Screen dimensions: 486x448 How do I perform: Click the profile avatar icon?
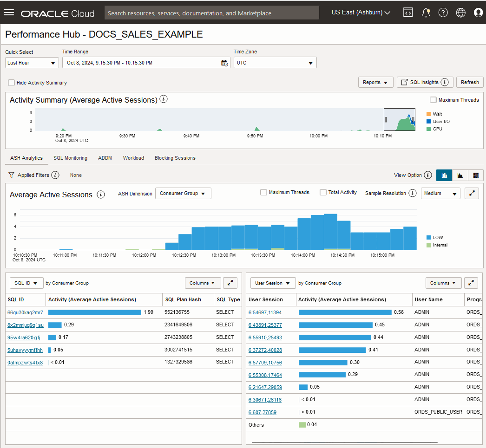click(x=479, y=13)
